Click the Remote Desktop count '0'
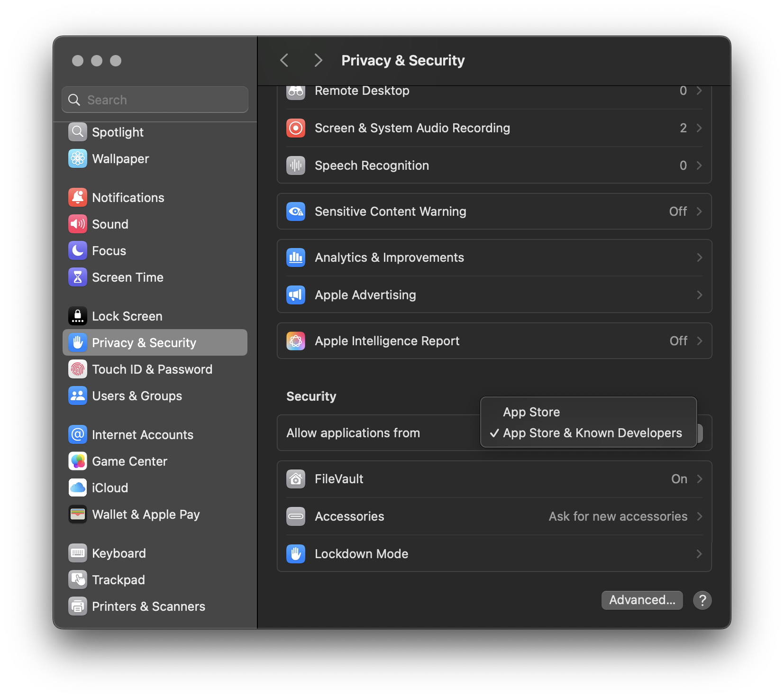The width and height of the screenshot is (784, 699). tap(683, 91)
